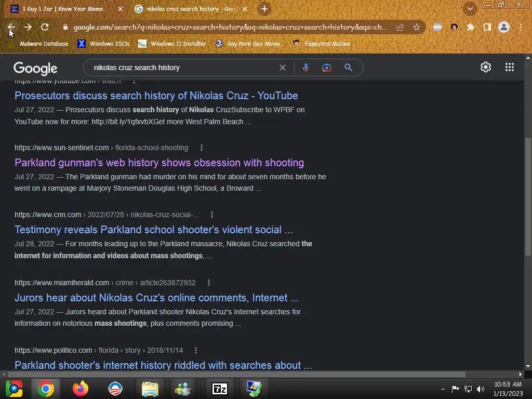Go forward with the browser forward arrow
The height and width of the screenshot is (399, 532).
28,27
